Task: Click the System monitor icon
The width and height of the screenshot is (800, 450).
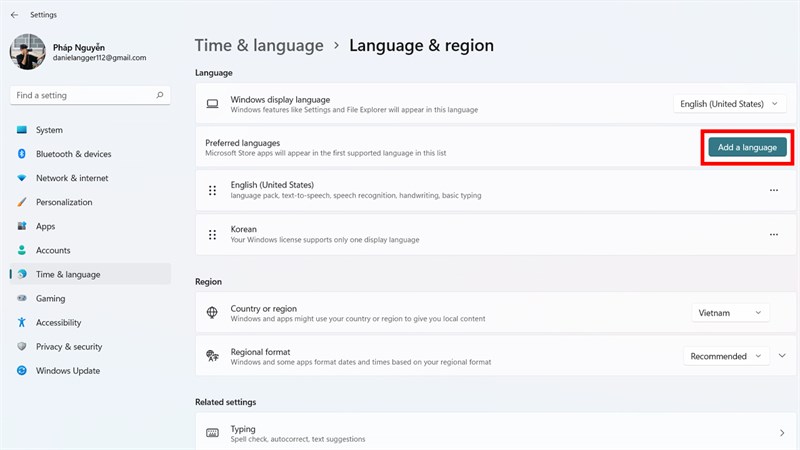Action: click(21, 130)
